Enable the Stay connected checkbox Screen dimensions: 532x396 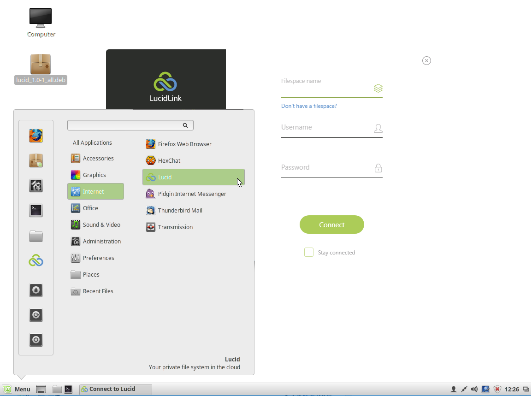(309, 252)
